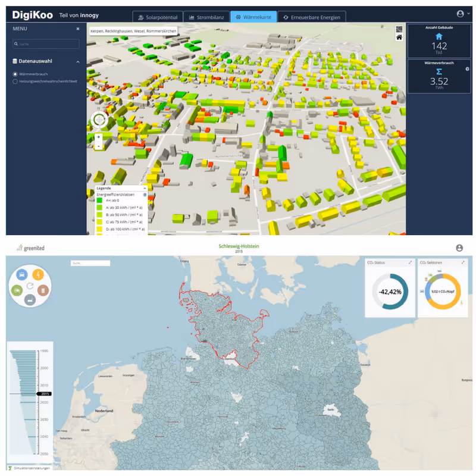The width and height of the screenshot is (476, 476).
Task: Open the DigiKoo user account icon
Action: 460,14
